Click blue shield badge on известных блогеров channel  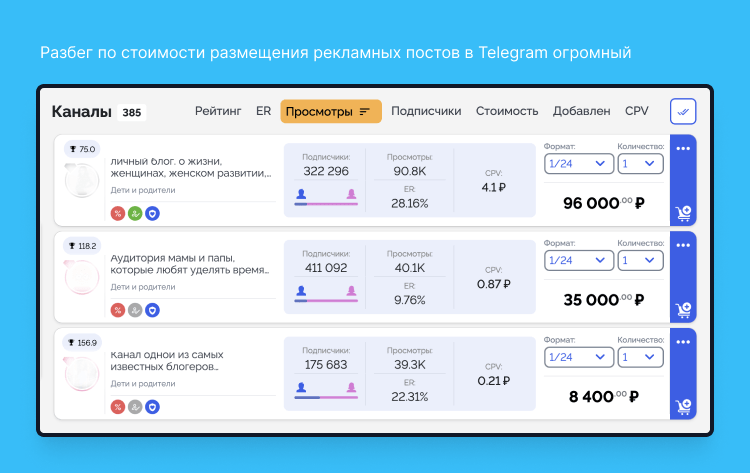click(x=152, y=407)
